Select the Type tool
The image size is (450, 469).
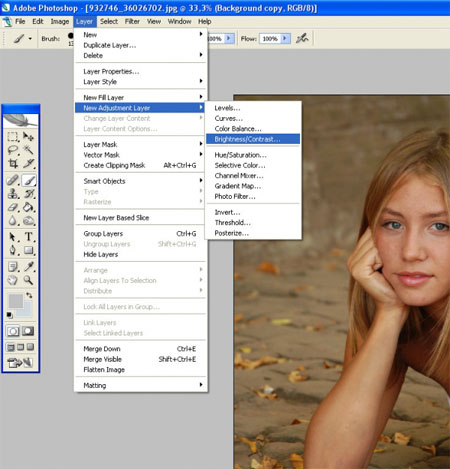tap(29, 237)
